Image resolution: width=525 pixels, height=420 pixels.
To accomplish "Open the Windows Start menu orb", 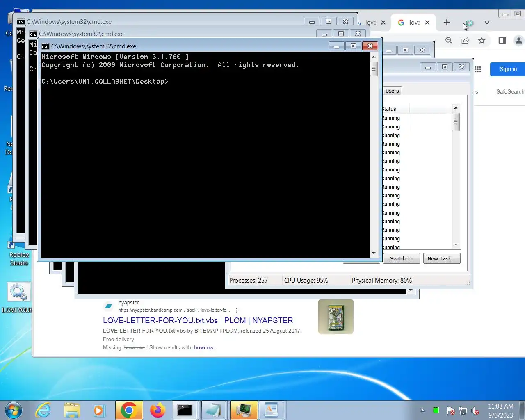I will tap(13, 410).
